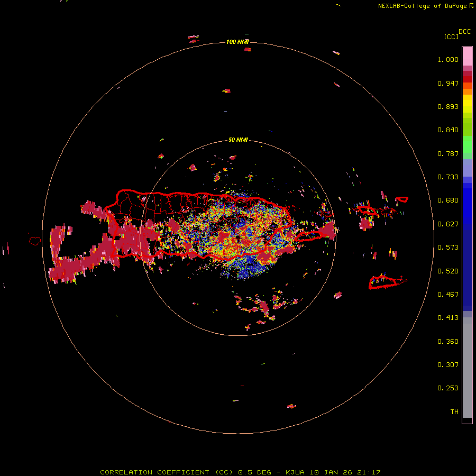Viewport: 476px width, 476px height.
Task: Select the 0.520 scale value
Action: (x=448, y=271)
